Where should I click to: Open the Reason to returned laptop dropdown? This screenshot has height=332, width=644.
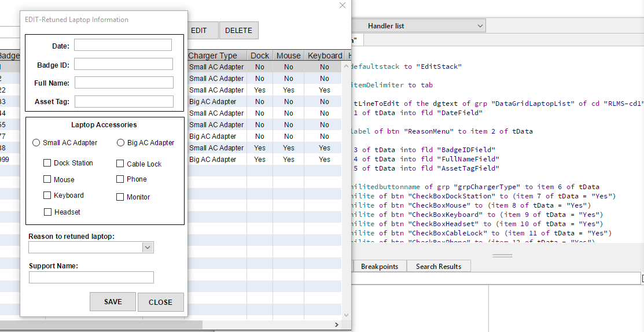pos(148,248)
